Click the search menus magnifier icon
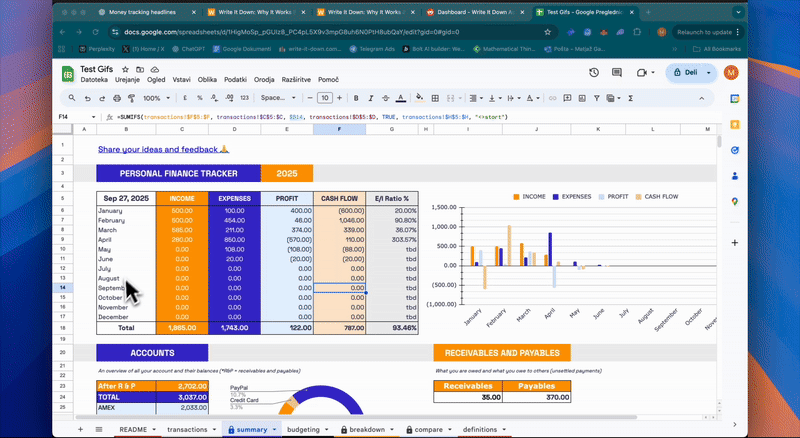Viewport: 800px width, 438px height. coord(71,98)
